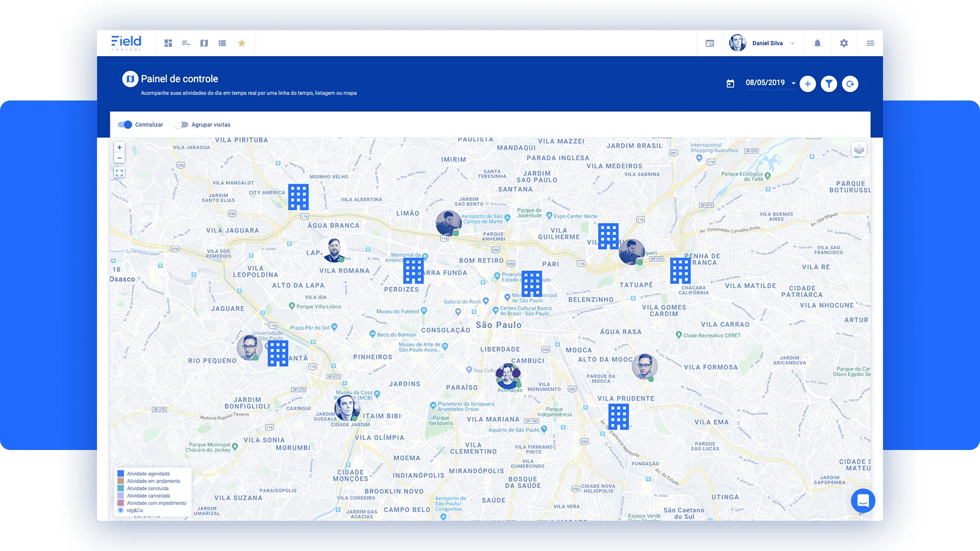Open the map layers selector
Viewport: 980px width, 551px height.
point(859,150)
